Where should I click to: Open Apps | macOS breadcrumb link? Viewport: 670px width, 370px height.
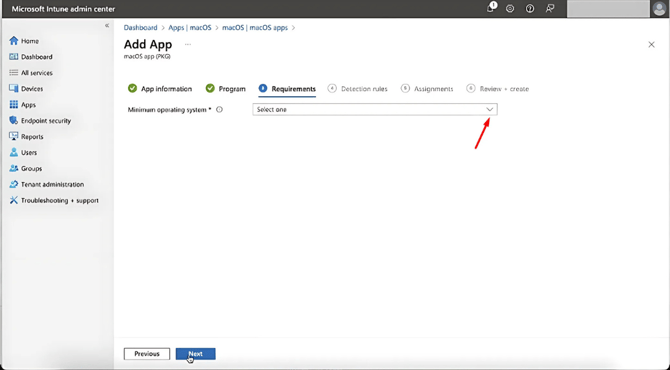pyautogui.click(x=190, y=28)
